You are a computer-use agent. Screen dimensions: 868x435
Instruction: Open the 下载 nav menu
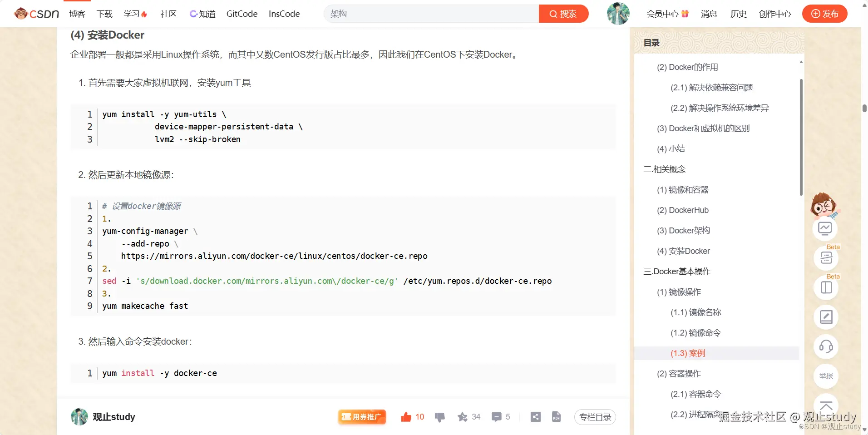point(104,14)
